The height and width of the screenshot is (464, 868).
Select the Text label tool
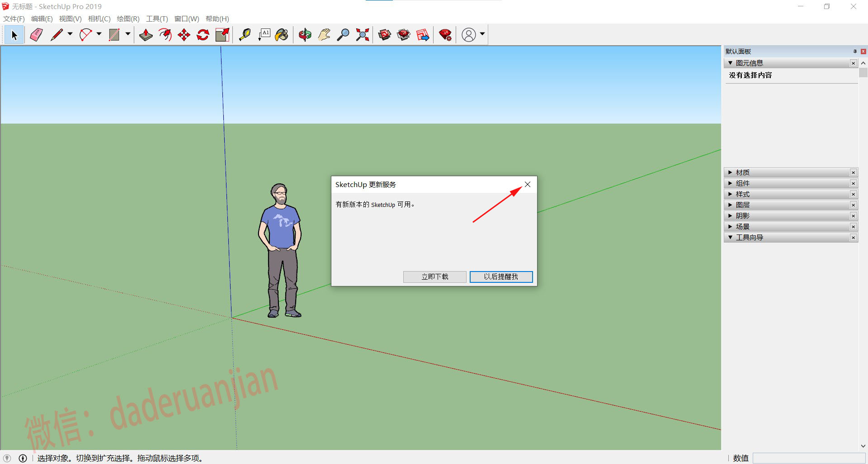(x=264, y=35)
